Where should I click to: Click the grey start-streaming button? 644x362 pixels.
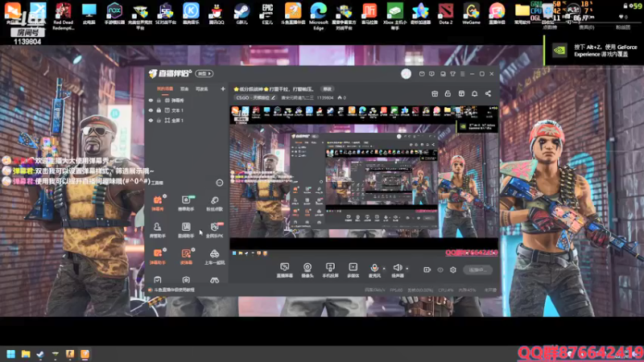pos(478,270)
